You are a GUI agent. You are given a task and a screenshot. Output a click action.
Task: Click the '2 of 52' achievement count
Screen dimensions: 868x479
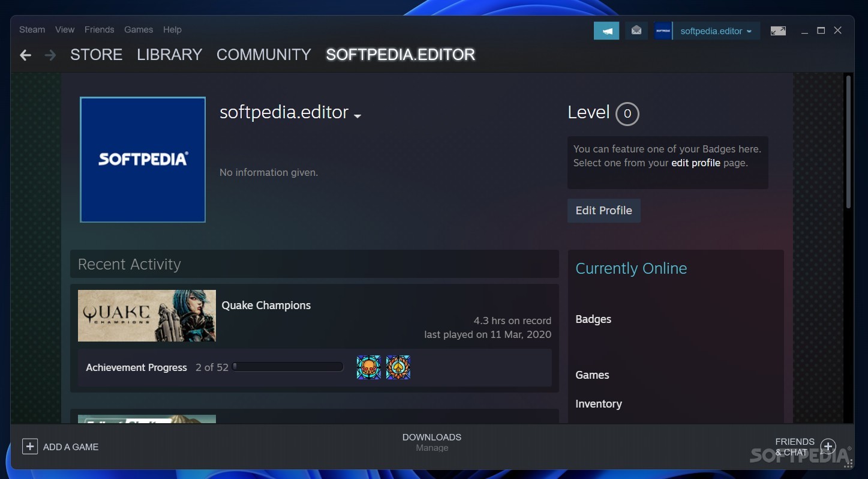click(x=212, y=367)
